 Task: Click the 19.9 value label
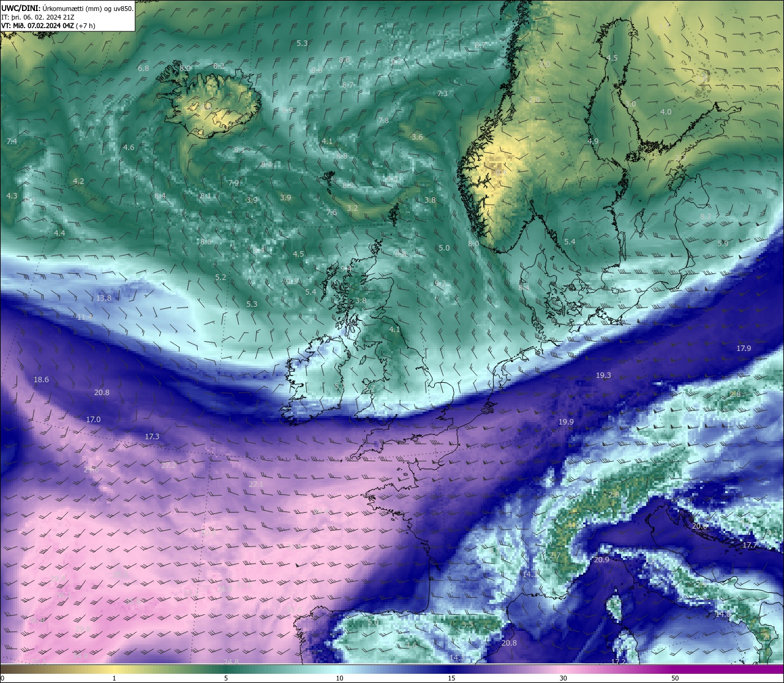(x=566, y=421)
